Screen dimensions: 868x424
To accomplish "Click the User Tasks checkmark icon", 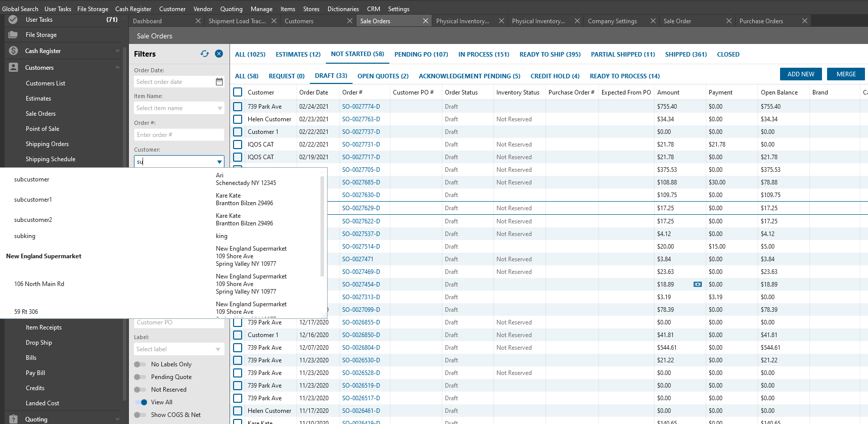I will (13, 20).
